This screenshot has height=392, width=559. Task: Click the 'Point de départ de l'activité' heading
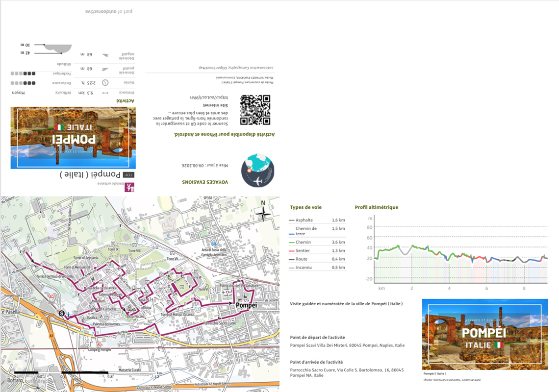pyautogui.click(x=317, y=337)
